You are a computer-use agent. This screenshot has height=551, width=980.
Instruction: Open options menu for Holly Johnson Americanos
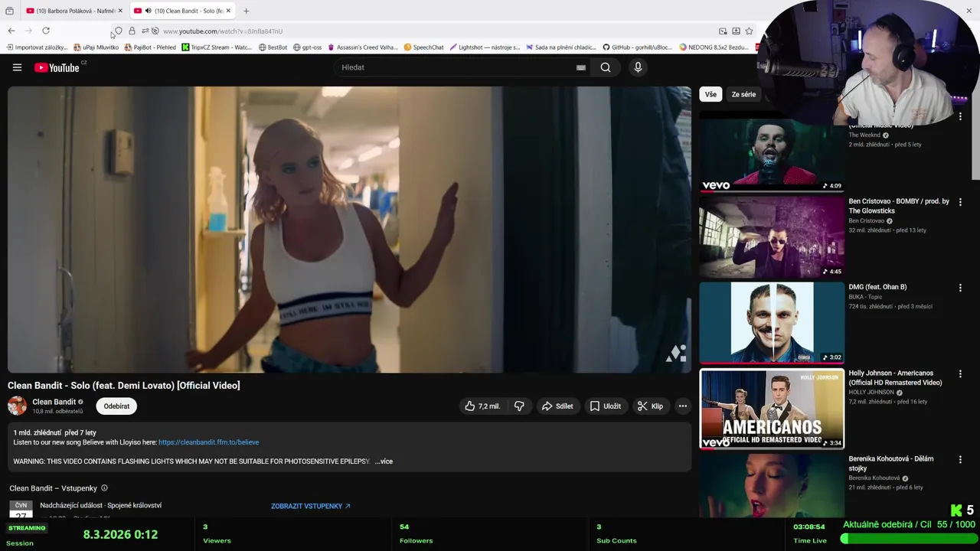tap(960, 374)
